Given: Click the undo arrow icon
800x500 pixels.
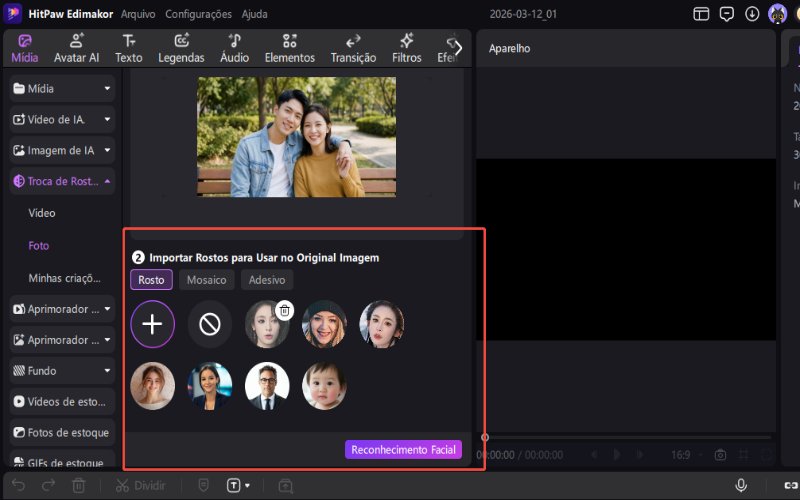Looking at the screenshot, I should (18, 485).
